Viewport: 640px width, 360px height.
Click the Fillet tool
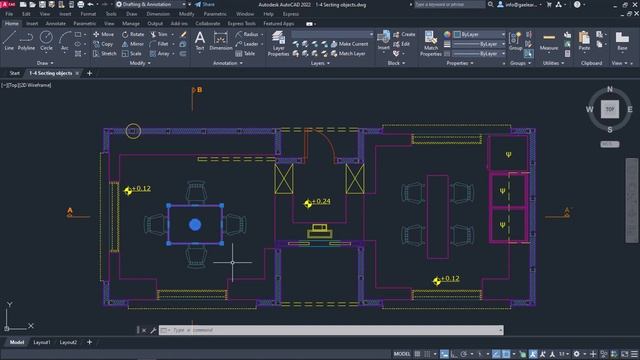159,44
